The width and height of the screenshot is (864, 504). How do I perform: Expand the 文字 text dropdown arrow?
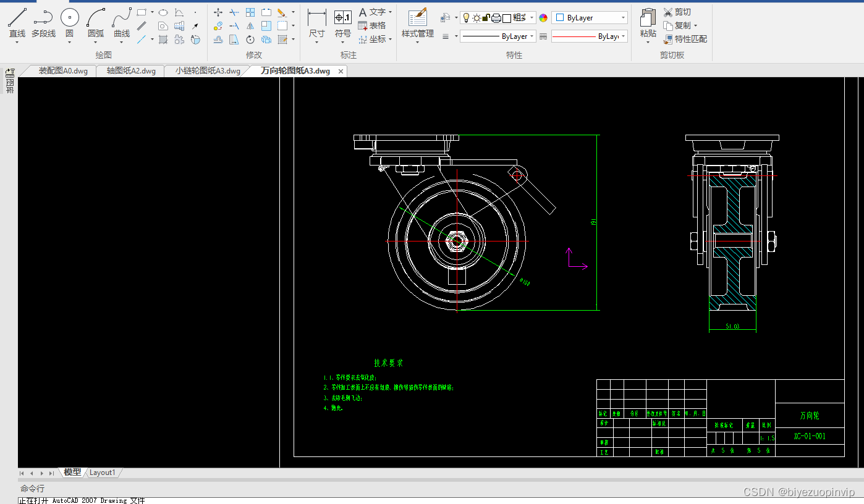391,12
